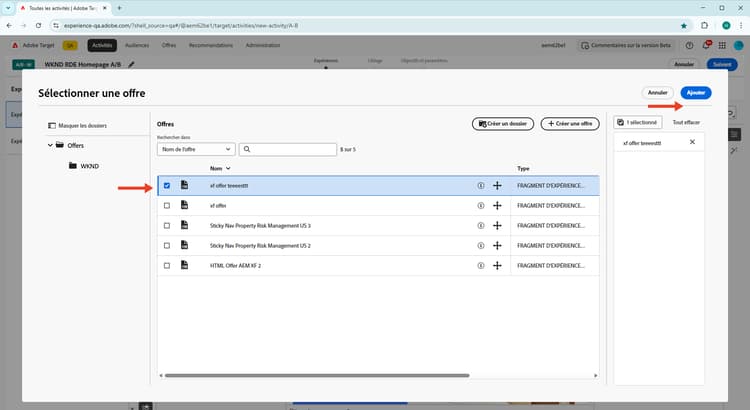This screenshot has width=750, height=410.
Task: Click Créer un dossier button
Action: tap(503, 123)
